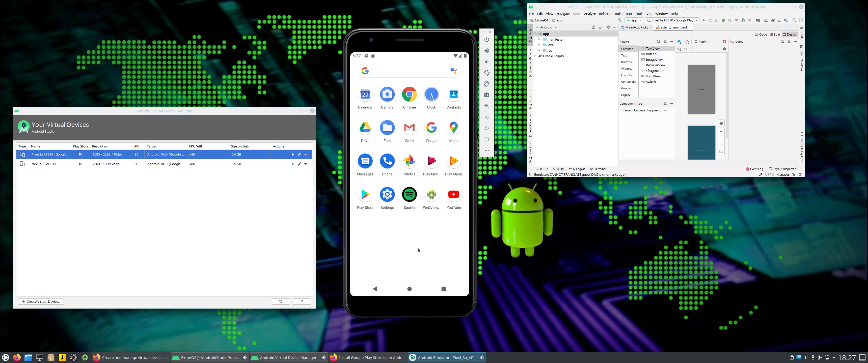
Task: Open the Event Log
Action: 754,169
